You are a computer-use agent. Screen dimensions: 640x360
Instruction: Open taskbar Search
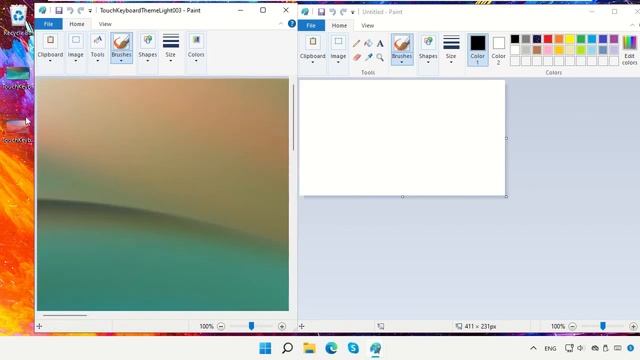click(287, 348)
